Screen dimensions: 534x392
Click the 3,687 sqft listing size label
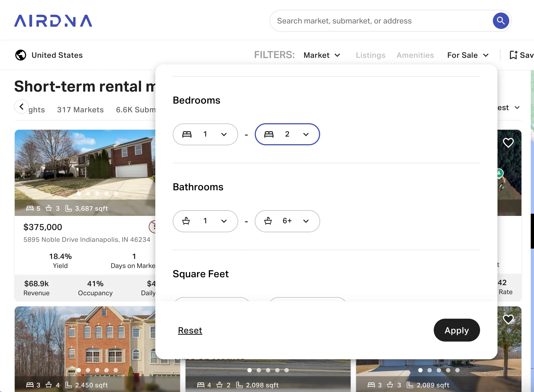(x=91, y=209)
